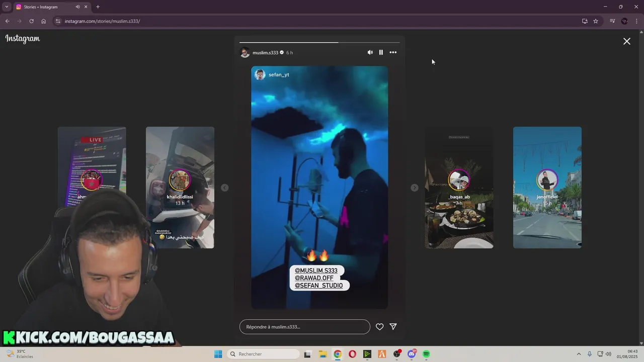Open the Windows Start menu

click(218, 354)
